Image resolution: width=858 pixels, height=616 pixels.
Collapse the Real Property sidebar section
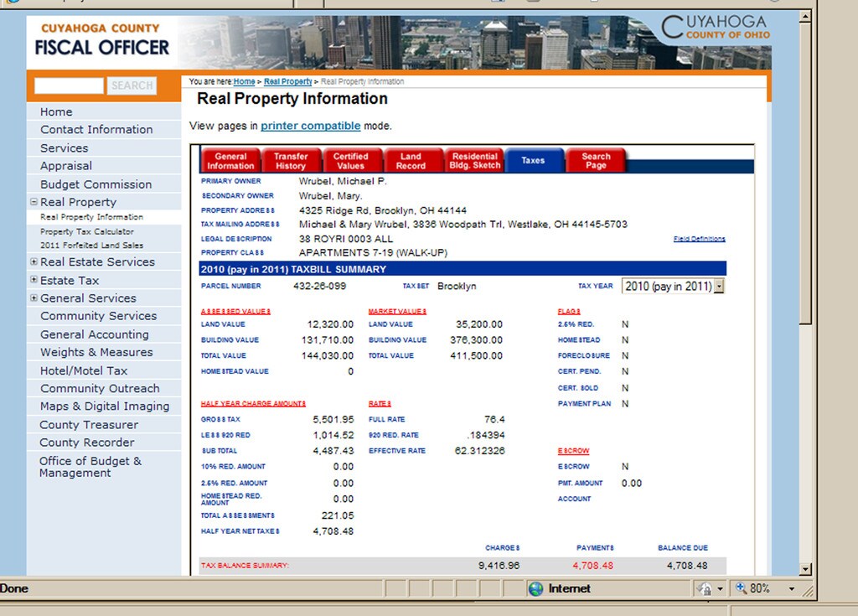coord(34,202)
